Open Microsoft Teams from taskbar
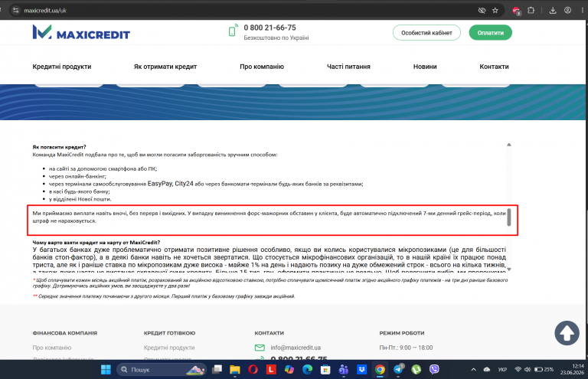The image size is (588, 379). pos(344,370)
